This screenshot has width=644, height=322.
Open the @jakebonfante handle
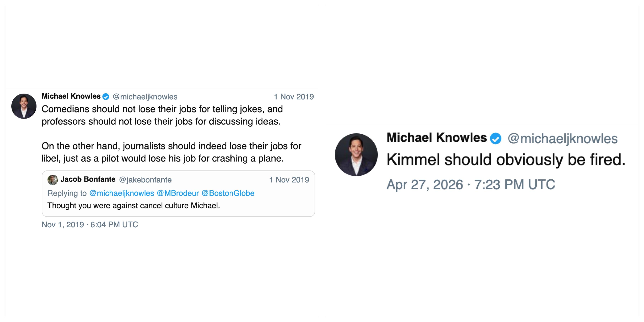[x=145, y=180]
